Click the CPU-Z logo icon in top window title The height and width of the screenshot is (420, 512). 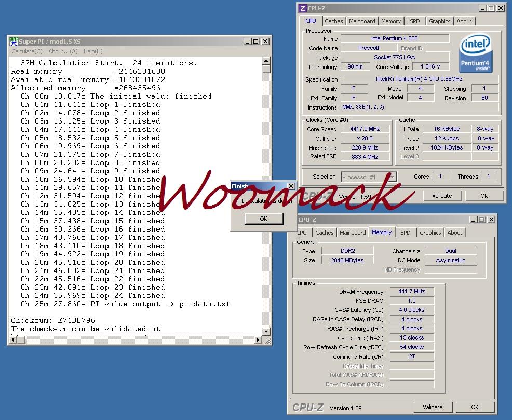303,8
